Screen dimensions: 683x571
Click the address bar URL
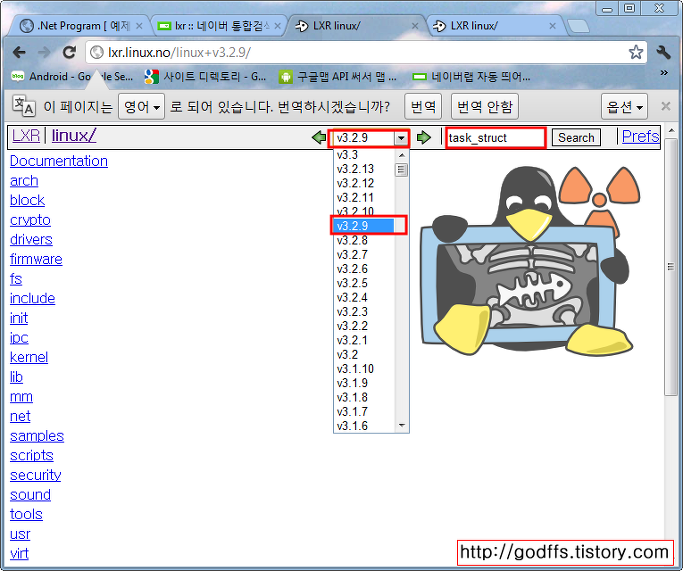(x=179, y=53)
